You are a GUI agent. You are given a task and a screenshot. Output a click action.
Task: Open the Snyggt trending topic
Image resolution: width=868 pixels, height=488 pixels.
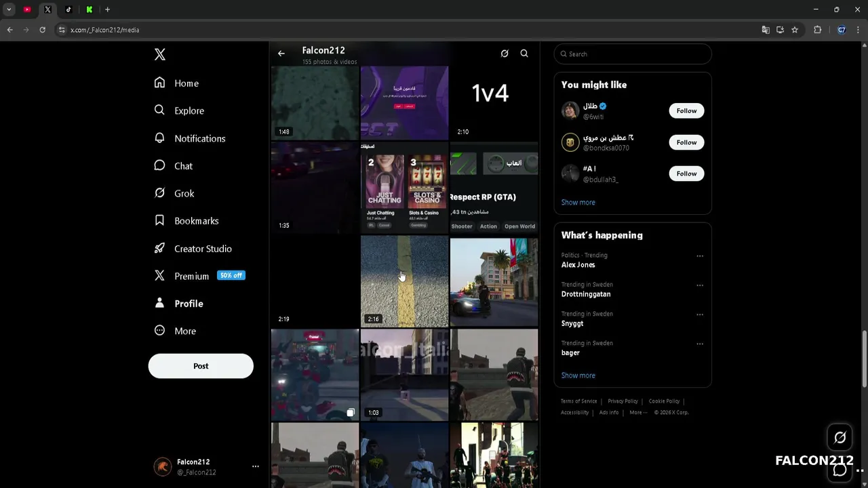tap(572, 323)
